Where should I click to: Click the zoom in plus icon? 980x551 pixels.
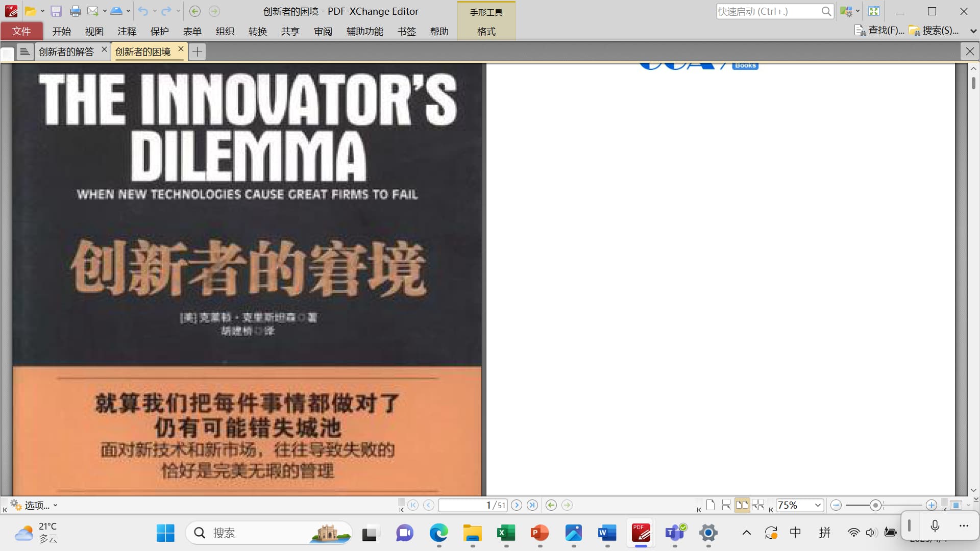pos(932,505)
